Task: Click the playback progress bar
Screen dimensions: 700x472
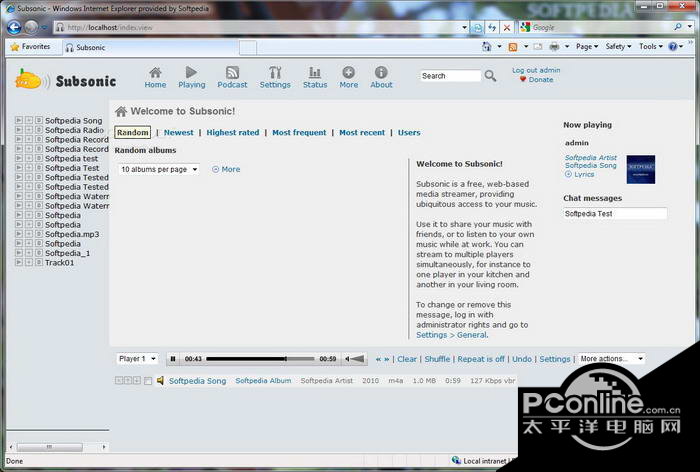Action: click(260, 359)
